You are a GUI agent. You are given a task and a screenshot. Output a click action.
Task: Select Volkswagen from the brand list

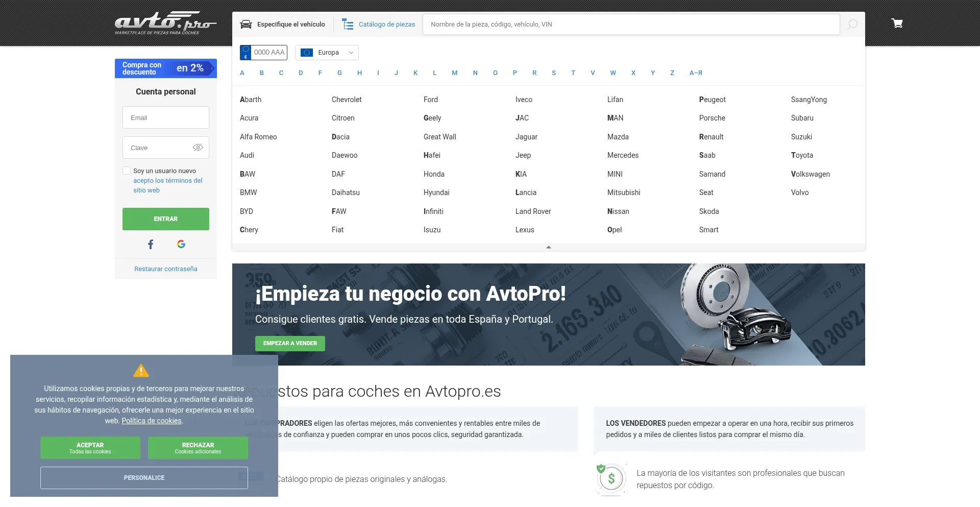tap(810, 174)
